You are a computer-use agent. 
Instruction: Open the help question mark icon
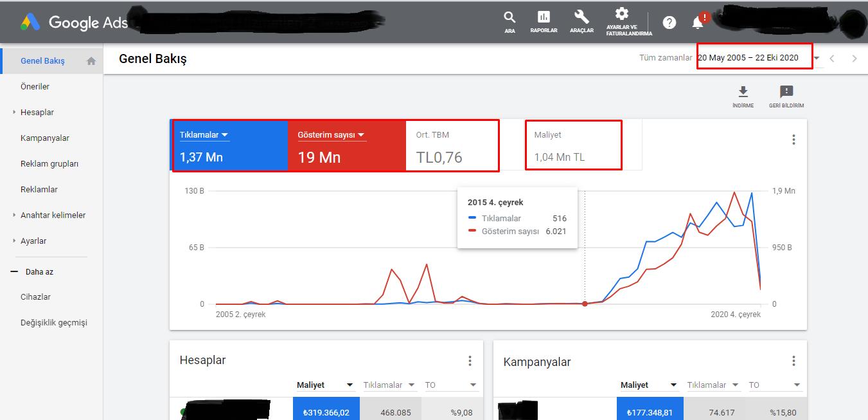pyautogui.click(x=669, y=23)
